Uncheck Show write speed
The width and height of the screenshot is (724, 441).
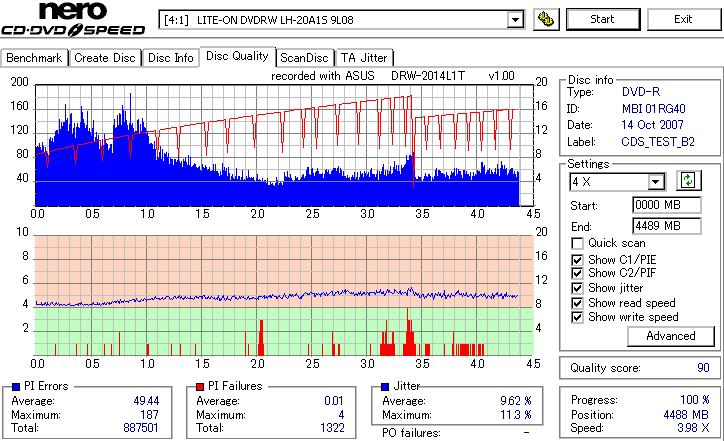pyautogui.click(x=577, y=317)
